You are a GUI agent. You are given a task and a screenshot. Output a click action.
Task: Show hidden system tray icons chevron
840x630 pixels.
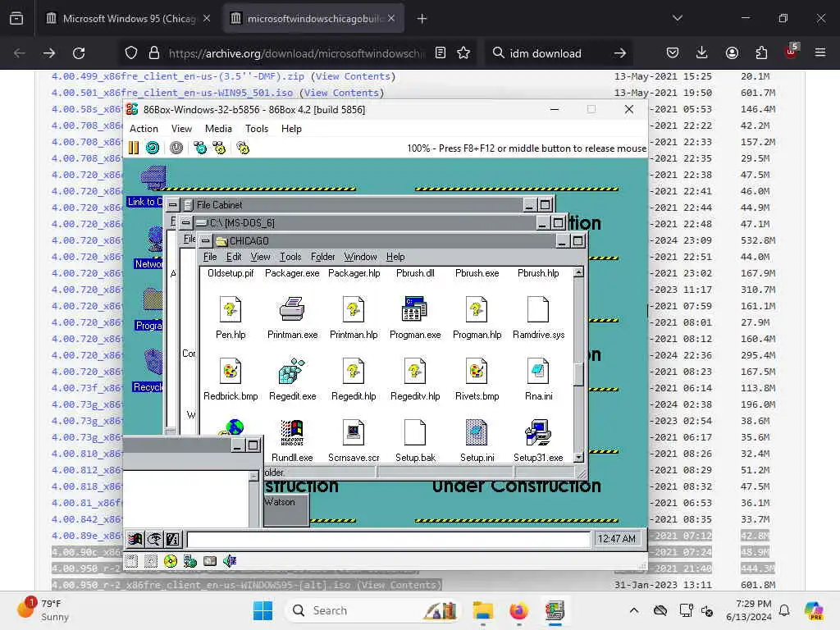[634, 610]
